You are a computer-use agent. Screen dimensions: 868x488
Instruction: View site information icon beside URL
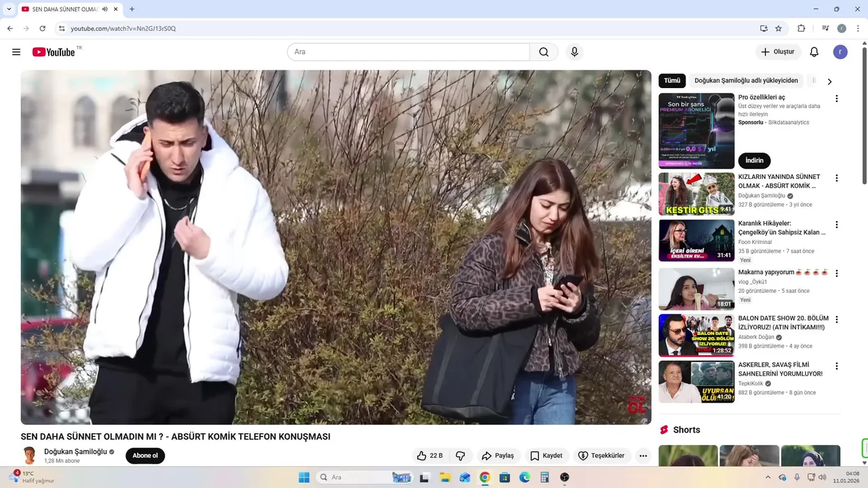pyautogui.click(x=62, y=28)
